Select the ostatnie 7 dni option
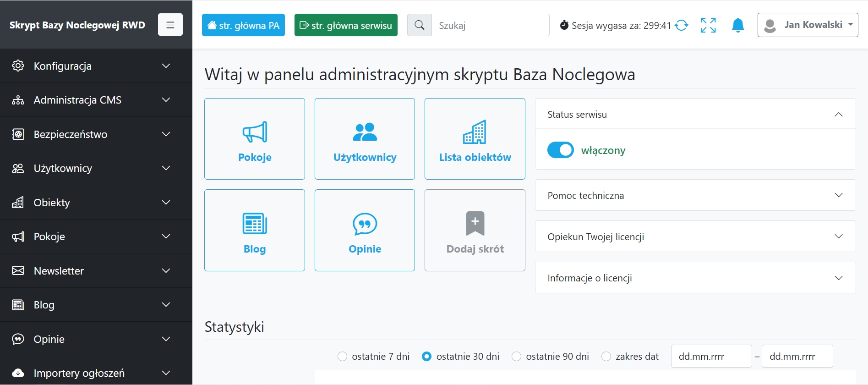 point(342,357)
